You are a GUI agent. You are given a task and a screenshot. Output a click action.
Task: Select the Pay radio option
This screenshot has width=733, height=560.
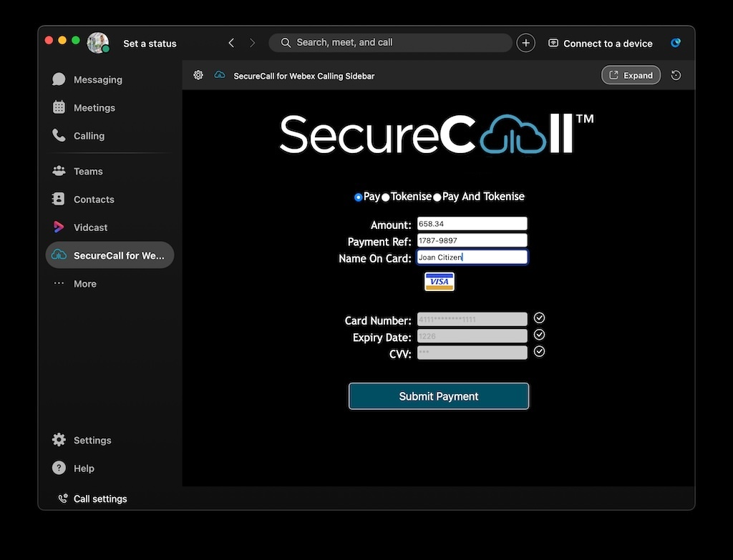click(x=358, y=197)
